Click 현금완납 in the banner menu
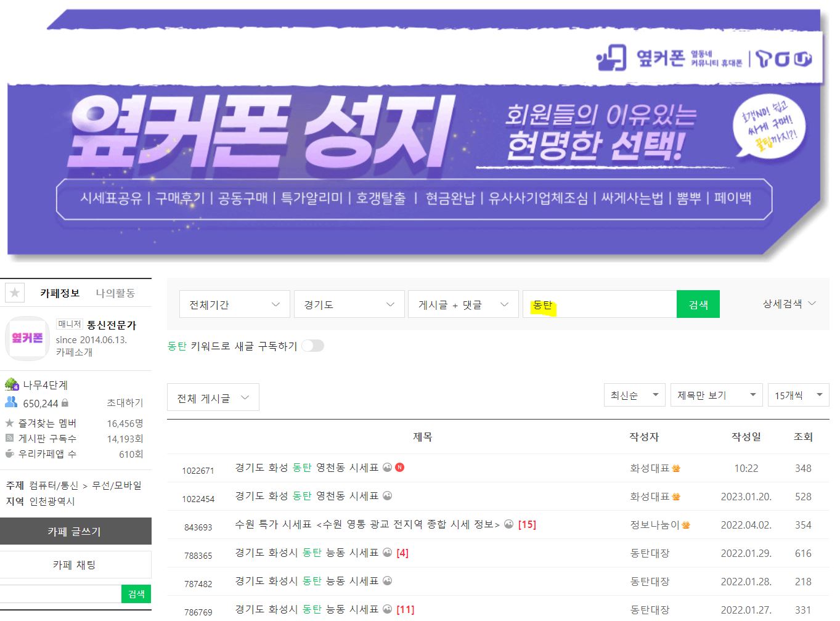Viewport: 840px width, 621px height. (x=451, y=198)
